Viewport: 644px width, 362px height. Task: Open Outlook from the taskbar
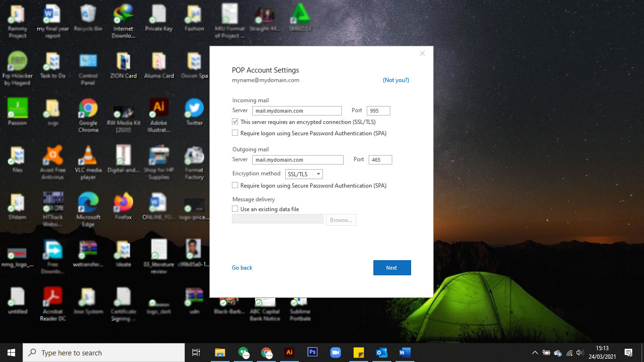pos(381,353)
